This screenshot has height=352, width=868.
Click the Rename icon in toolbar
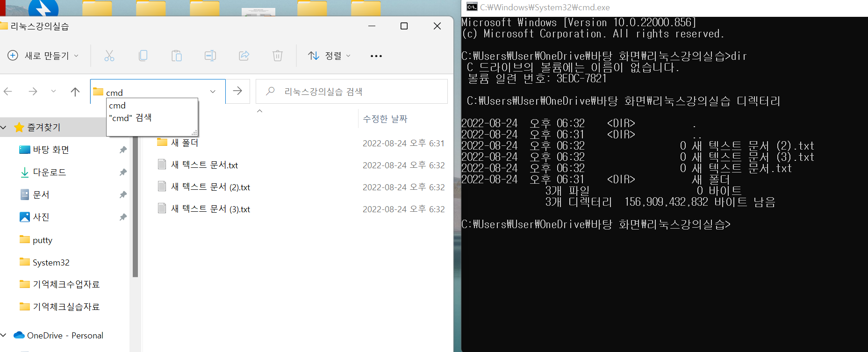pos(210,56)
